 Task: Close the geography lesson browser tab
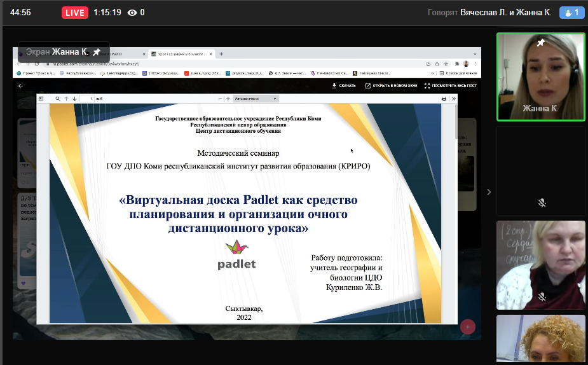211,54
